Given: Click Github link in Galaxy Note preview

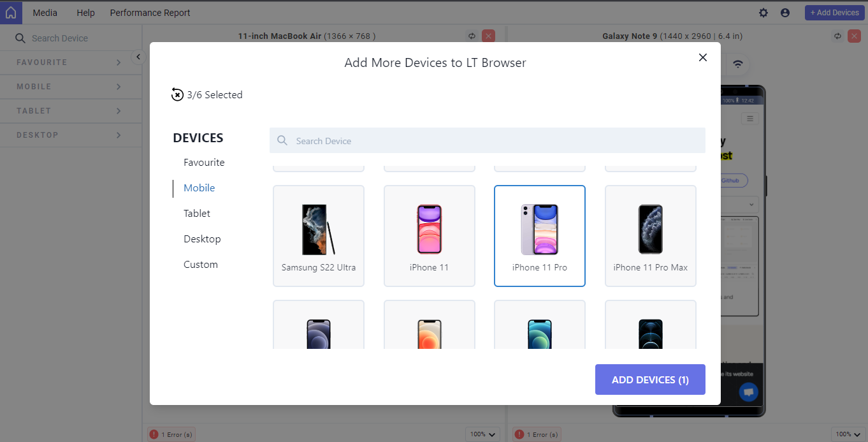Looking at the screenshot, I should 733,180.
